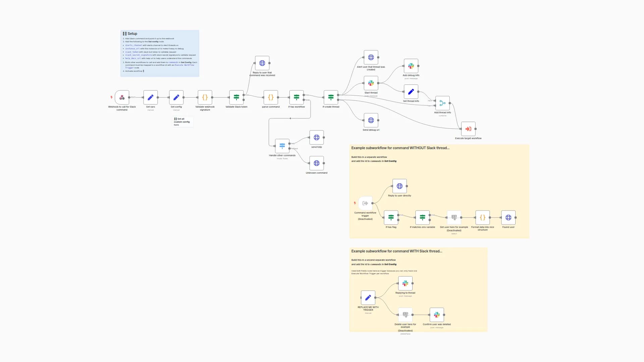Click the Add debug info Slack node
Image resolution: width=644 pixels, height=362 pixels.
(x=411, y=66)
